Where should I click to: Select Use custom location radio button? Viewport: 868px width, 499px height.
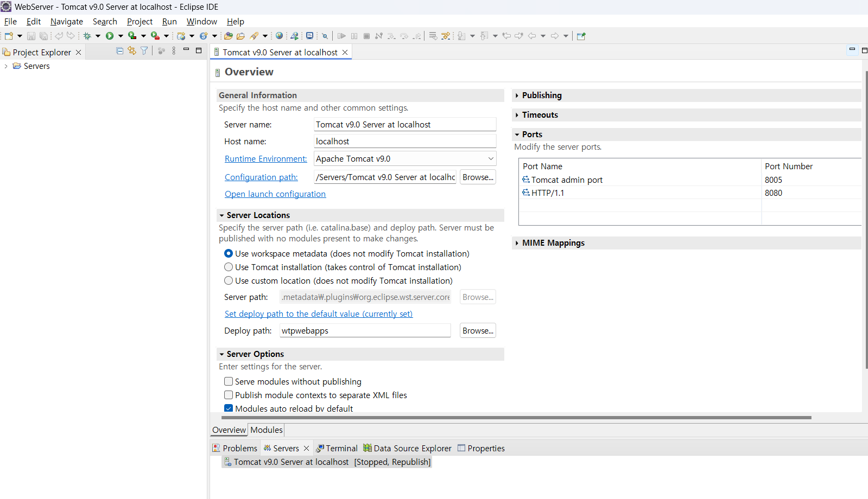click(x=229, y=280)
